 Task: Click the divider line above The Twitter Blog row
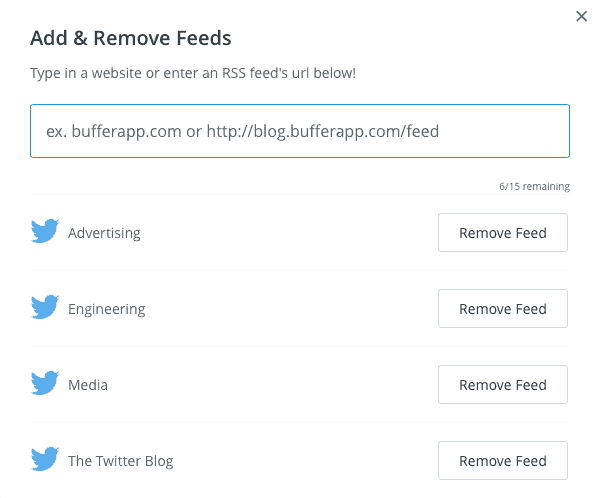pyautogui.click(x=300, y=422)
